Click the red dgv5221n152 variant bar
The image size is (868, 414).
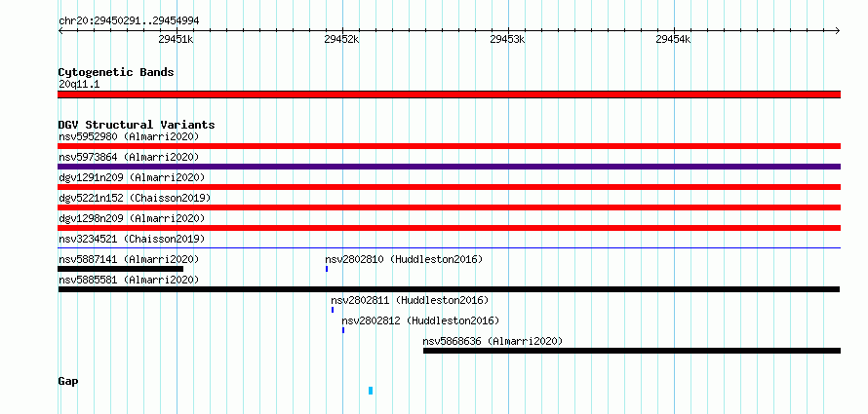[449, 207]
